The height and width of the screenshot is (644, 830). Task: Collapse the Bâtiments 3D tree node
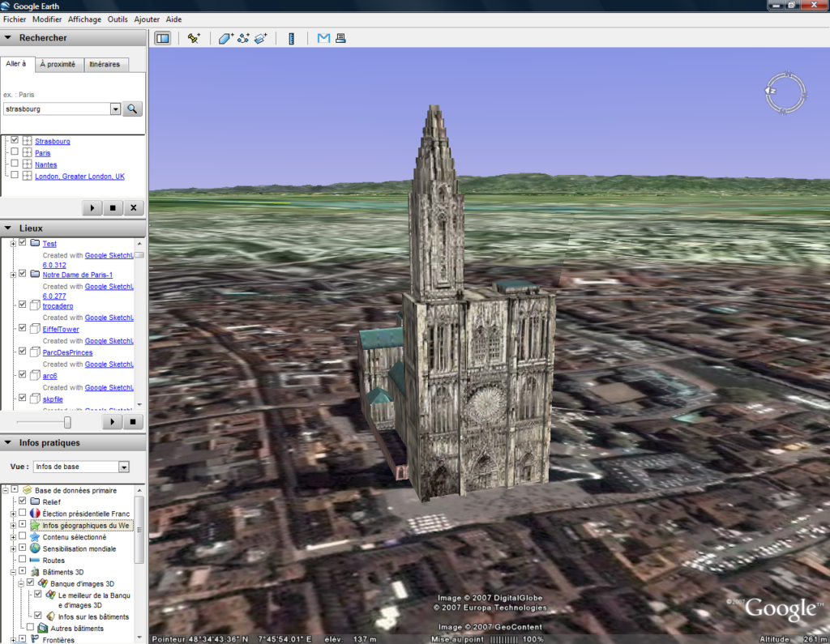tap(13, 572)
